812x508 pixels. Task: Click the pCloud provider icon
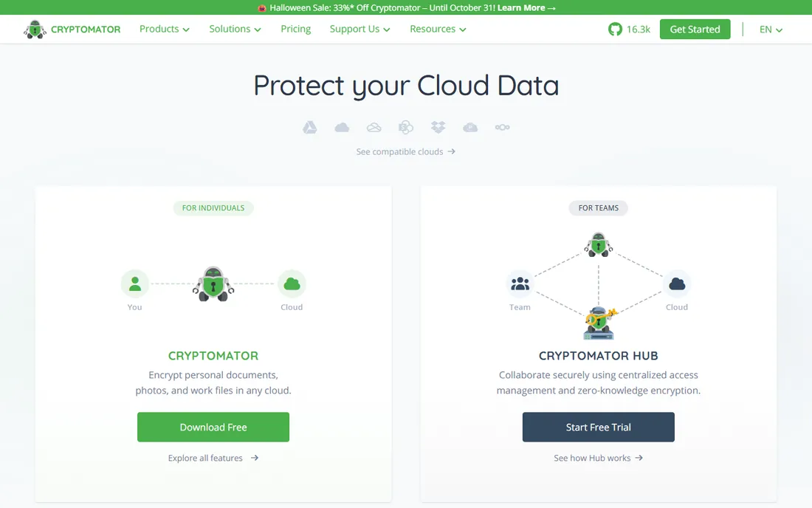(470, 128)
